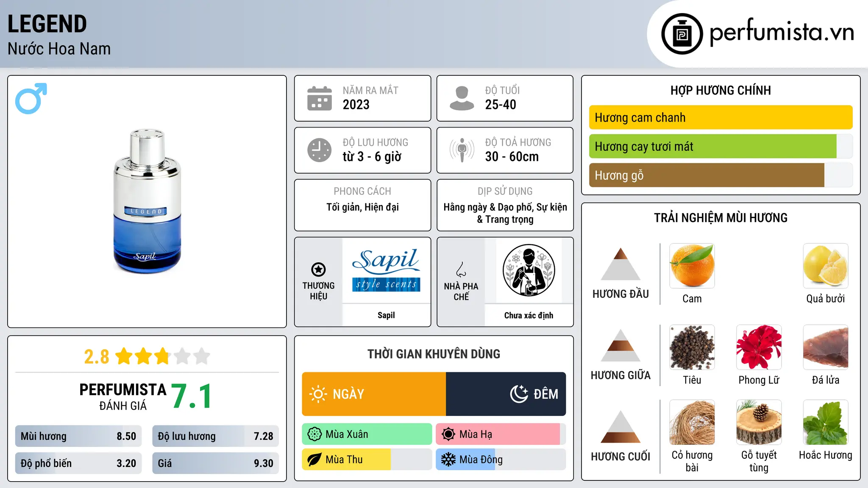
Task: Click the green Hương cay tươi mát bar
Action: click(713, 146)
